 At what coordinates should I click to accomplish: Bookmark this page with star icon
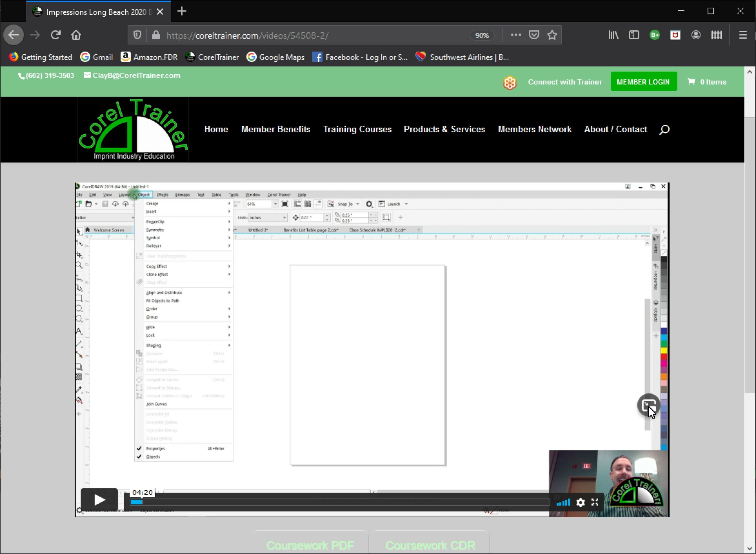[x=552, y=35]
